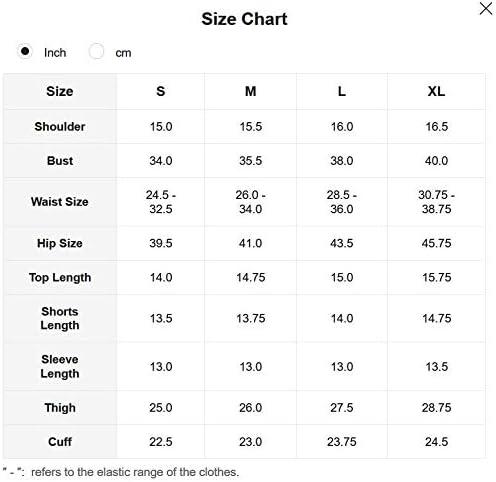Select the L size column header
Image resolution: width=496 pixels, height=482 pixels.
[342, 91]
